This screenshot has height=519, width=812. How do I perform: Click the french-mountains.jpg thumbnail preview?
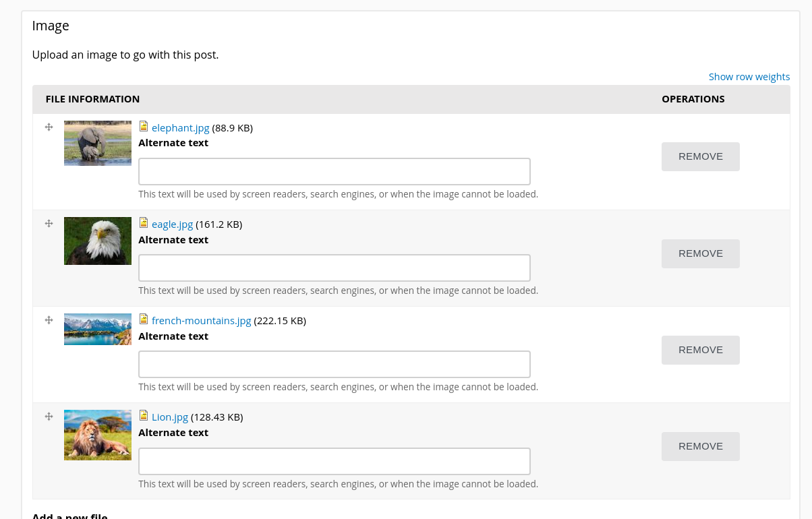pyautogui.click(x=97, y=329)
